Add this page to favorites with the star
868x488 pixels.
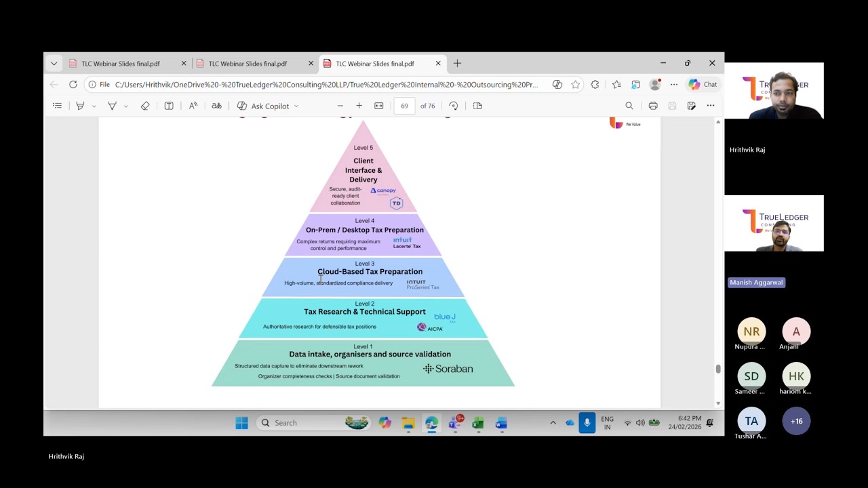pyautogui.click(x=576, y=85)
